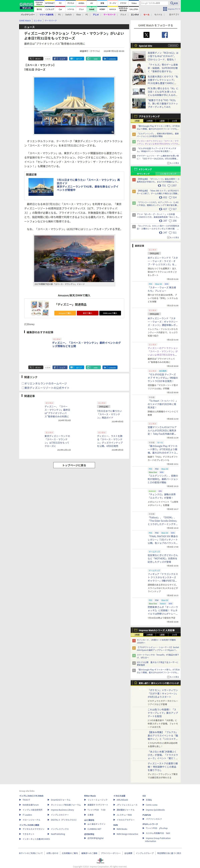Click the DMM.comで購入 button
The height and width of the screenshot is (868, 200).
pos(110,313)
